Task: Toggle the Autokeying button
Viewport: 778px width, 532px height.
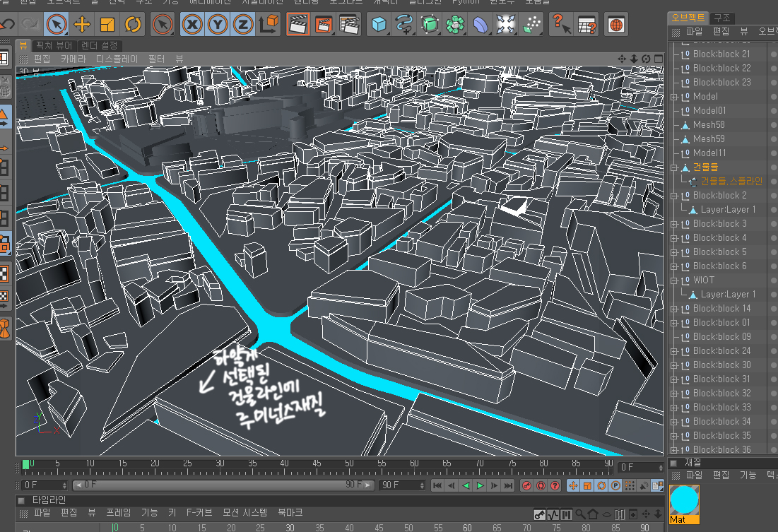Action: click(541, 485)
